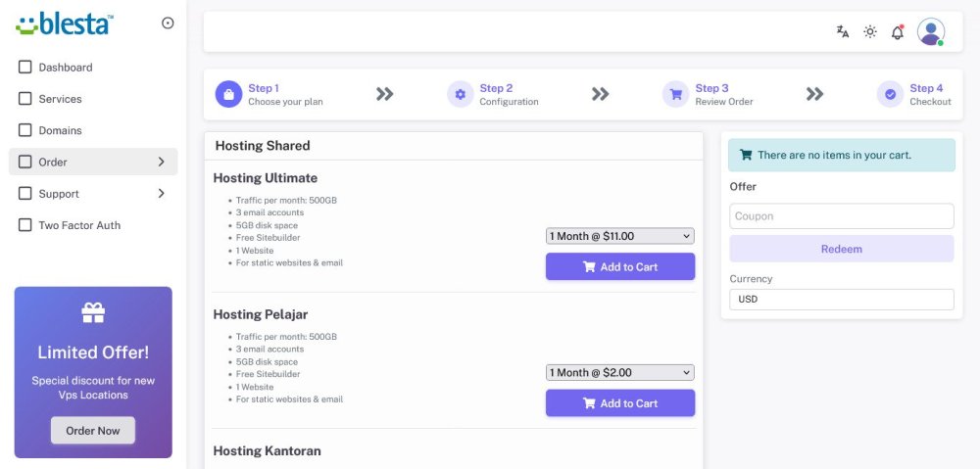Click the Step 4 checkout checkmark icon

tap(890, 94)
